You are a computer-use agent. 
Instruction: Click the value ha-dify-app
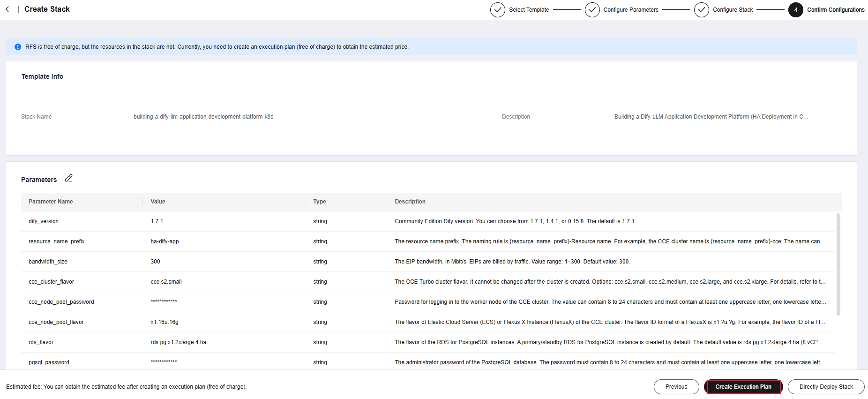(x=165, y=241)
